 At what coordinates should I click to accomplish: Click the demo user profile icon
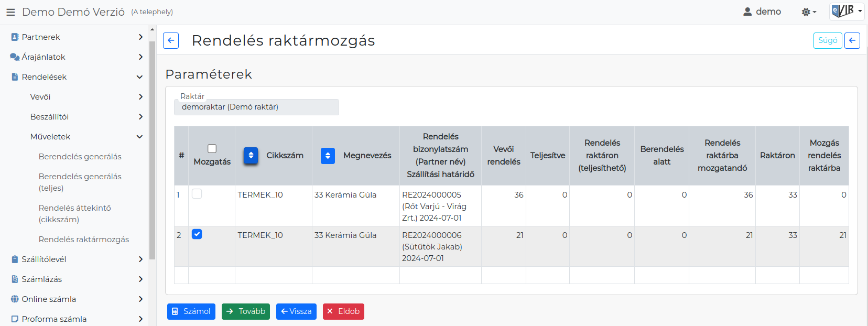(747, 12)
